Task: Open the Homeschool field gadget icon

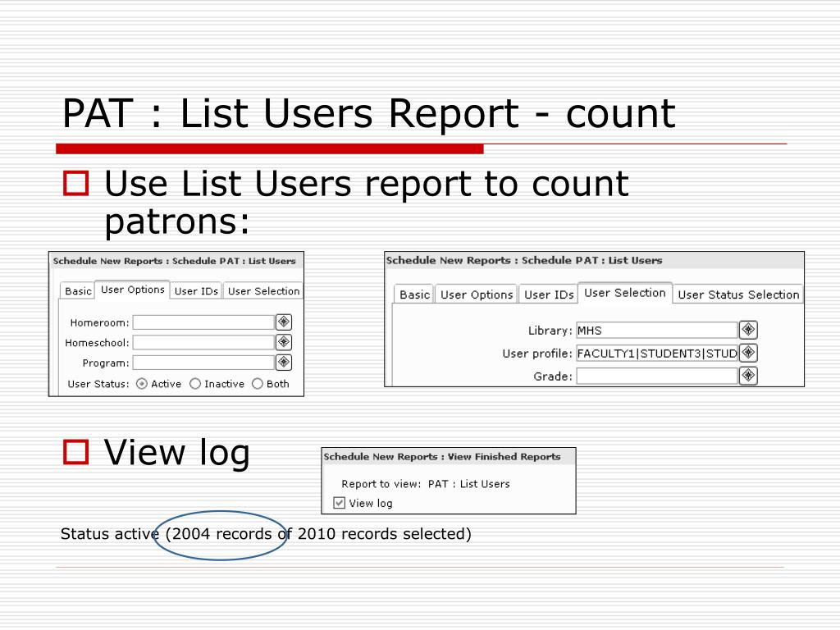Action: coord(283,342)
